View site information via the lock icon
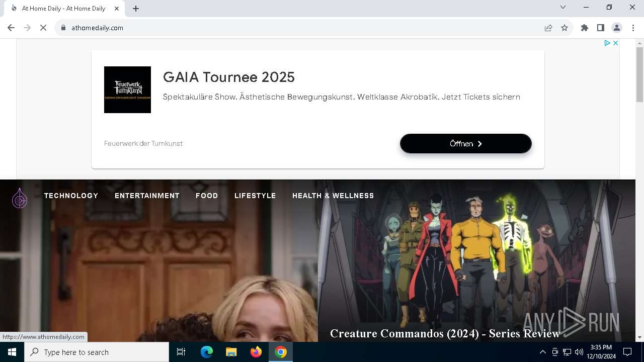Viewport: 644px width, 362px height. (63, 28)
